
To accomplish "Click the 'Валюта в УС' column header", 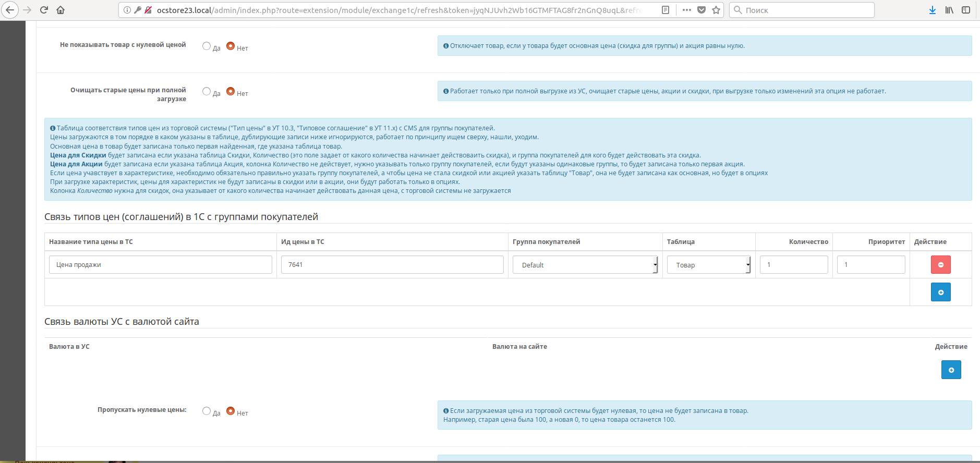I will point(69,347).
